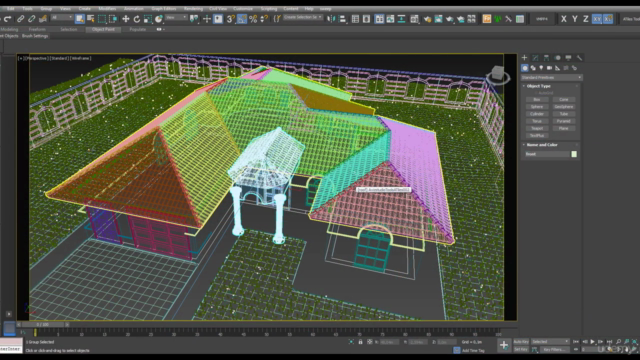
Task: Toggle the Layer Explorer icon
Action: (367, 19)
